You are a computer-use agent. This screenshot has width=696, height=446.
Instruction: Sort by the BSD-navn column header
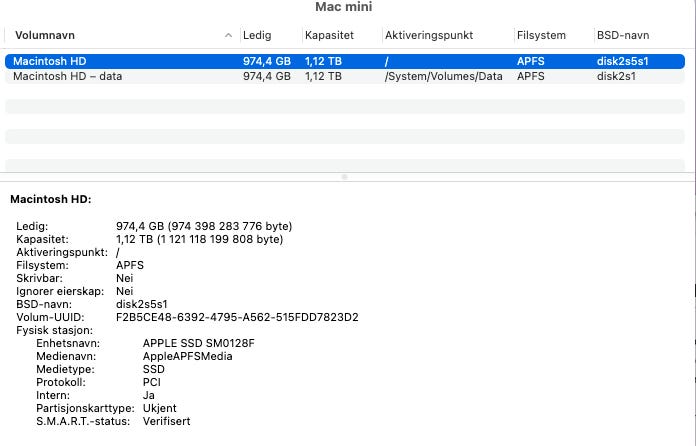tap(623, 36)
